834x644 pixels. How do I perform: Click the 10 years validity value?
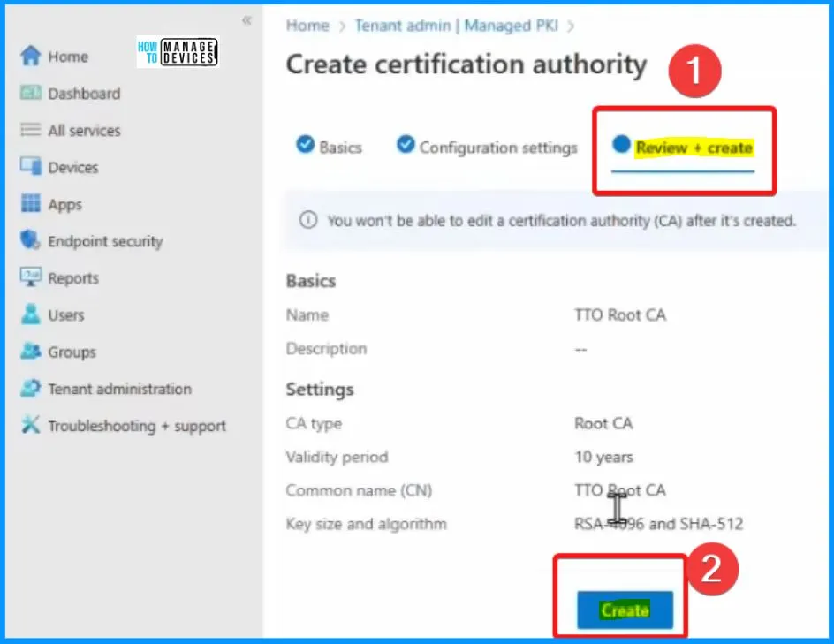tap(603, 457)
